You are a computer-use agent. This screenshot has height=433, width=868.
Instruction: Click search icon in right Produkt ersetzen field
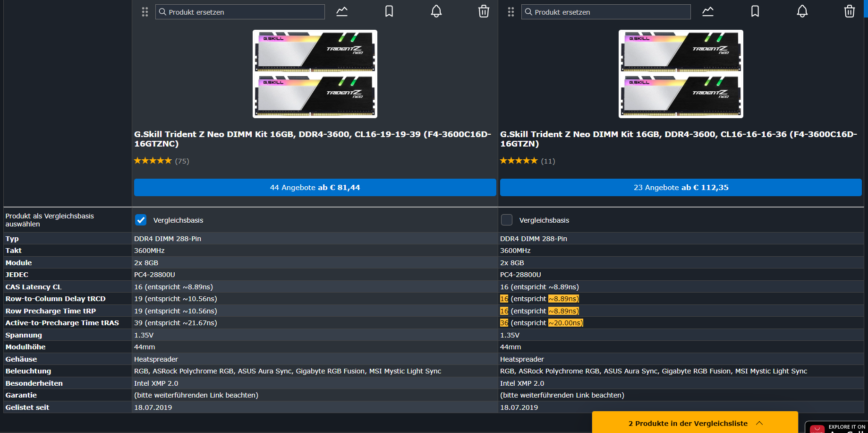tap(528, 12)
